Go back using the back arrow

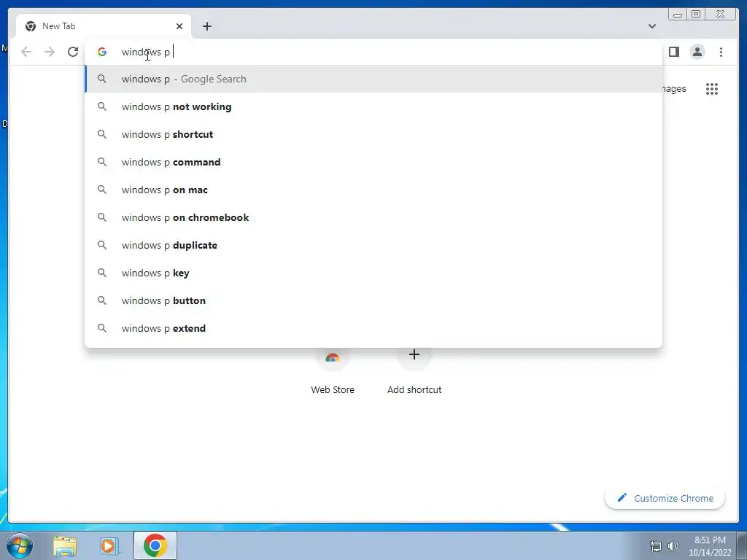[x=26, y=52]
